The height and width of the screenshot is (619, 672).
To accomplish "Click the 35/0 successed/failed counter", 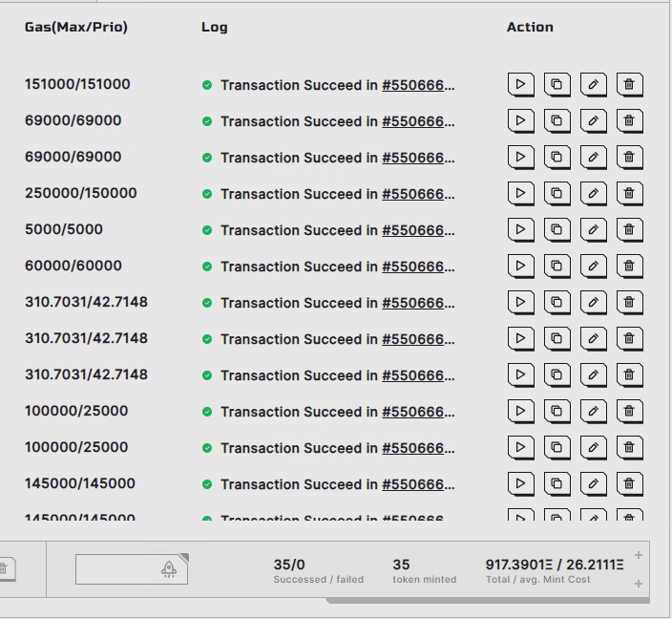I will coord(289,565).
